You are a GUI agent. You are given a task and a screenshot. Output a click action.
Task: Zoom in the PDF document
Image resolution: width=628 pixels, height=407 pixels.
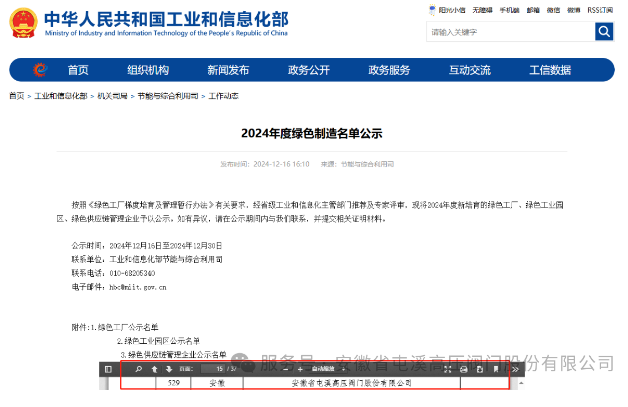pyautogui.click(x=300, y=369)
